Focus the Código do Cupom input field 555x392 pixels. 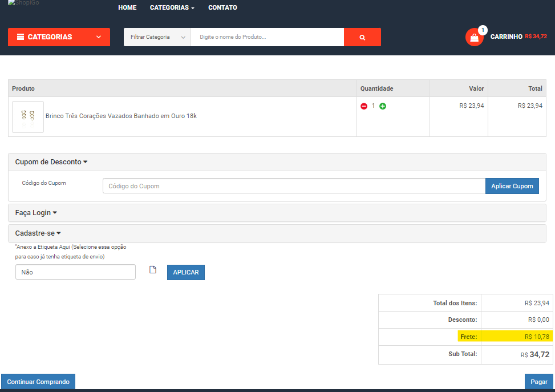click(x=294, y=186)
